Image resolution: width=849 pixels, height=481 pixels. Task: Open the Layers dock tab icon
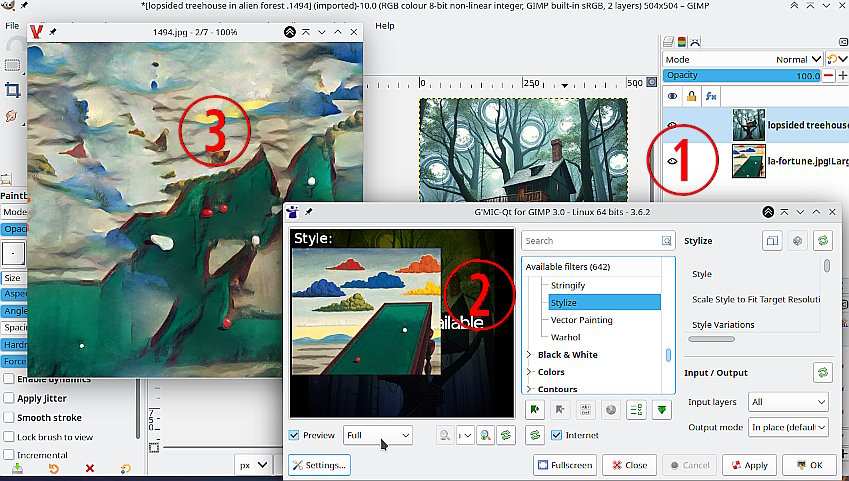click(x=669, y=42)
